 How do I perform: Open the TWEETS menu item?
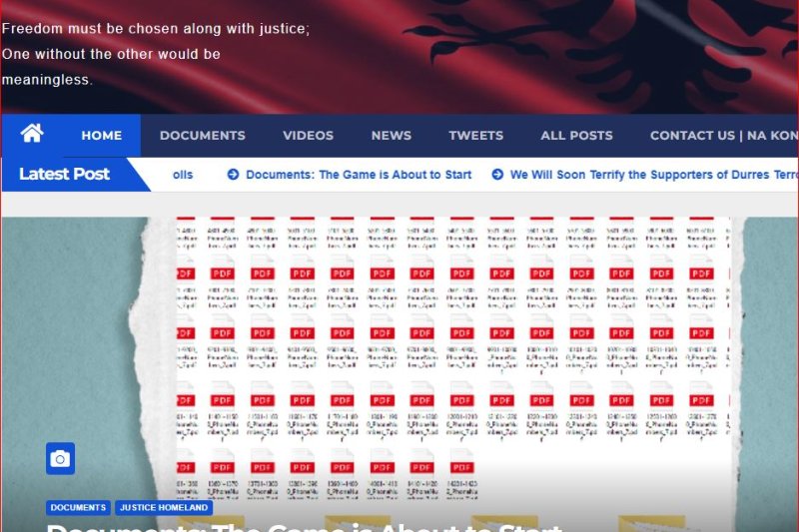point(475,136)
